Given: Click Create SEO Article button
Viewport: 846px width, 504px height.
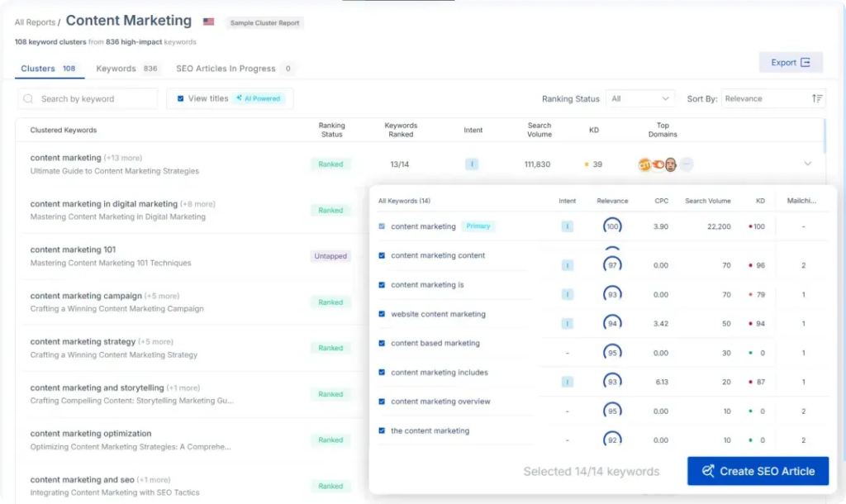Looking at the screenshot, I should point(758,471).
